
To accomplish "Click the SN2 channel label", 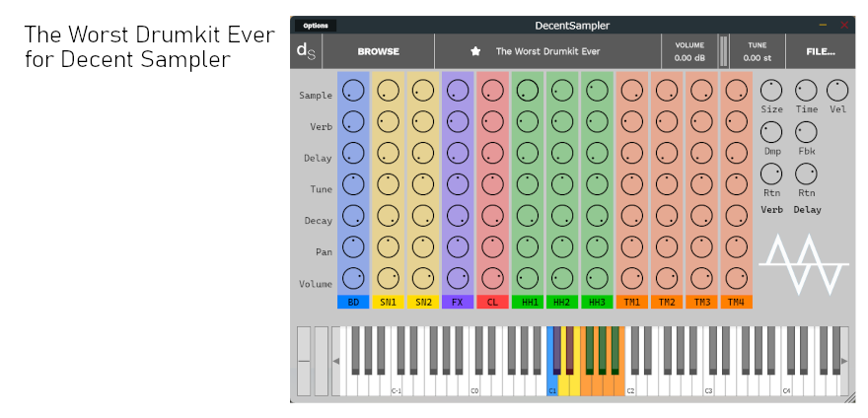I will (423, 303).
